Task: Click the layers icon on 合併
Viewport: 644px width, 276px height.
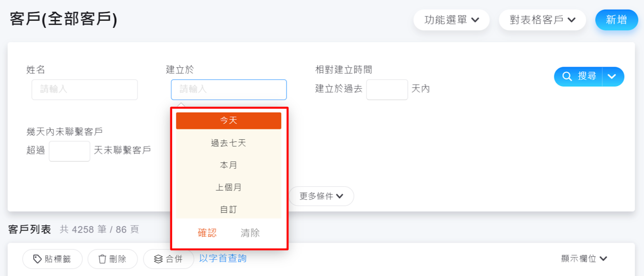Action: click(x=158, y=259)
